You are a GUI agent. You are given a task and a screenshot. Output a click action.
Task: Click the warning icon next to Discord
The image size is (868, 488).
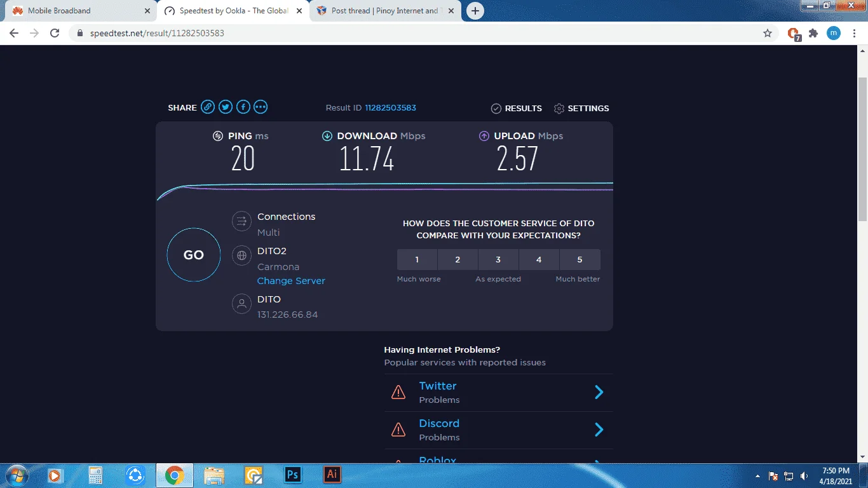coord(398,430)
